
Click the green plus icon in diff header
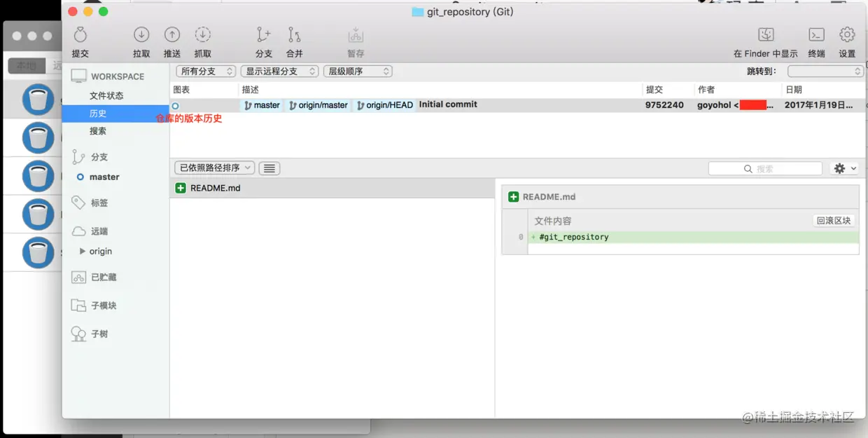pos(514,197)
